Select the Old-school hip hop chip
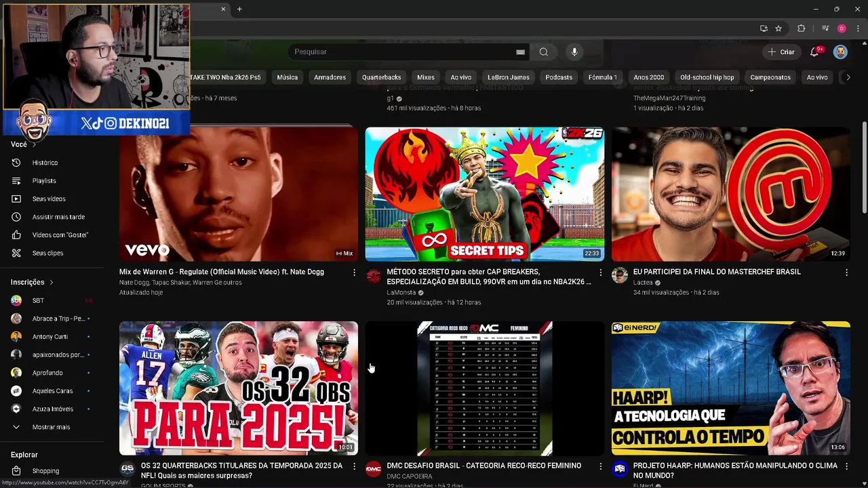 point(707,77)
